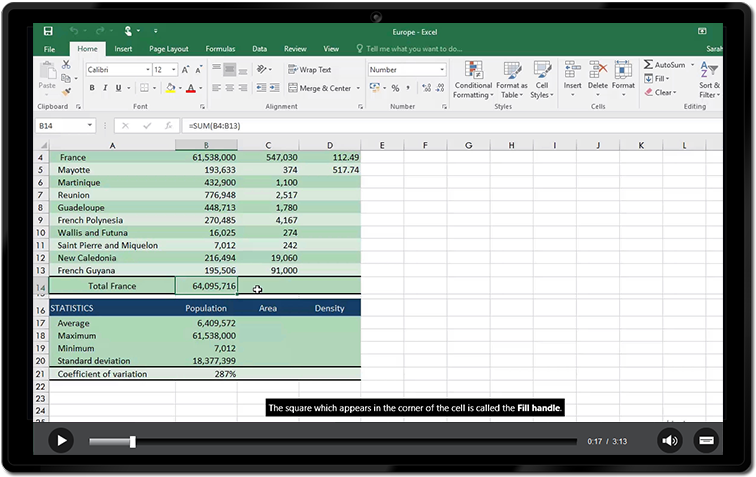This screenshot has height=477, width=756.
Task: Toggle Bold formatting
Action: tap(92, 88)
